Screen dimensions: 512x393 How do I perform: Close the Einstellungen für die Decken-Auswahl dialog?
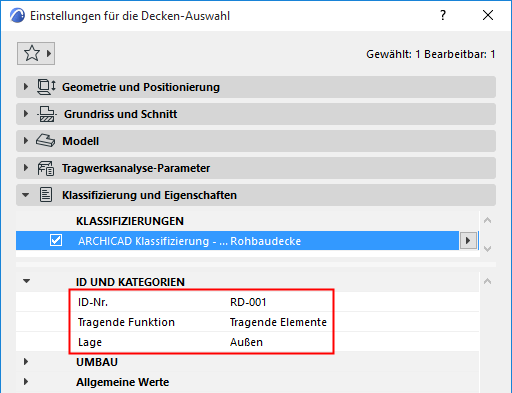[488, 15]
